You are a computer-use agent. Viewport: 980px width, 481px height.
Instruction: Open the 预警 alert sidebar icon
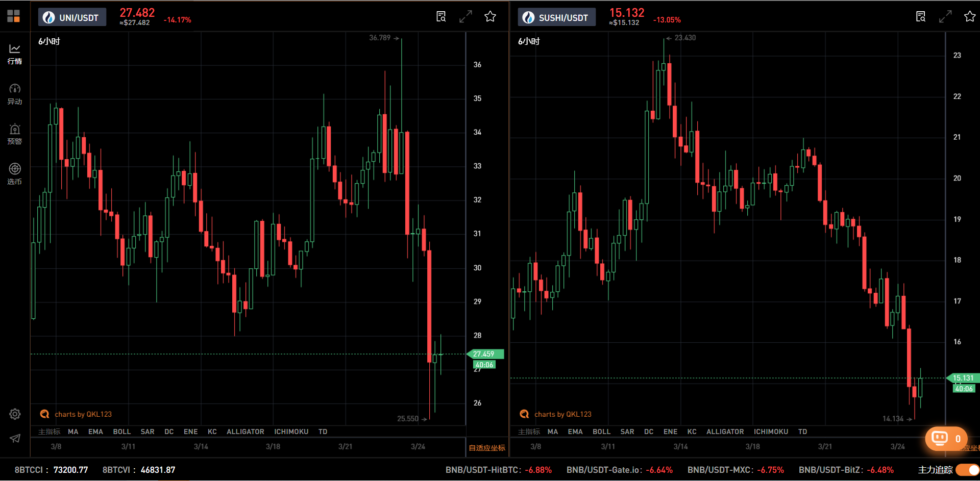15,134
